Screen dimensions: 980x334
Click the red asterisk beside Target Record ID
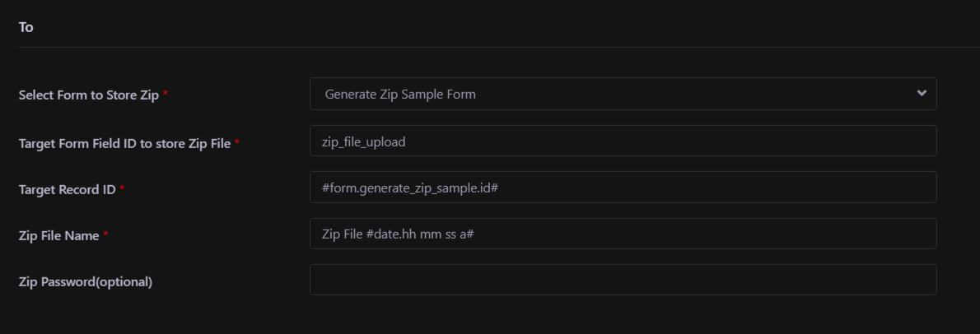122,189
